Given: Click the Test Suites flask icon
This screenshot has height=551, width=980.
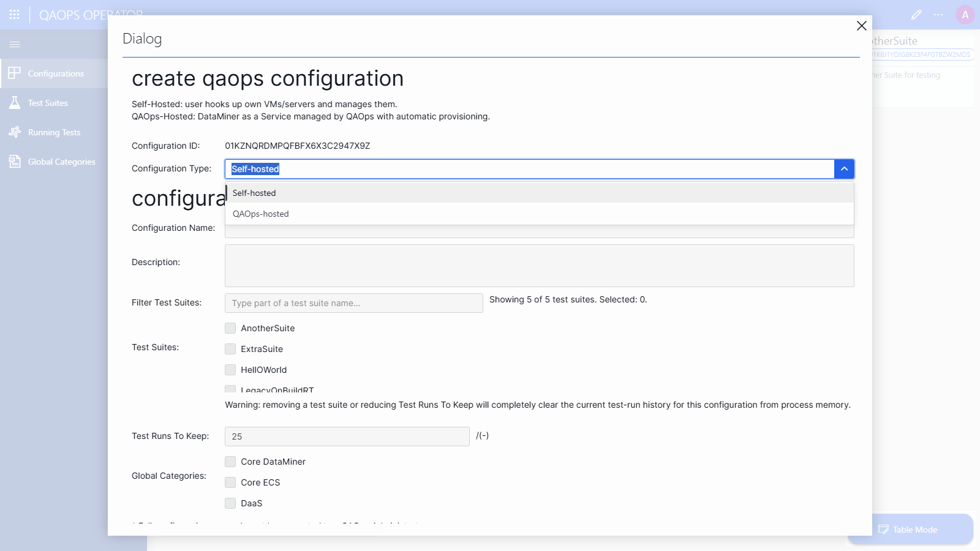Looking at the screenshot, I should [x=15, y=103].
